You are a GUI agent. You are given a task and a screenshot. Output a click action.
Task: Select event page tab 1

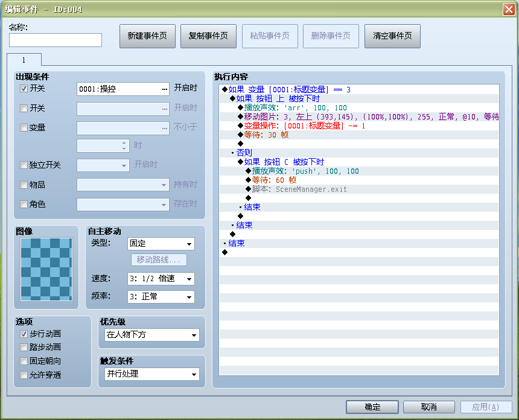point(24,60)
